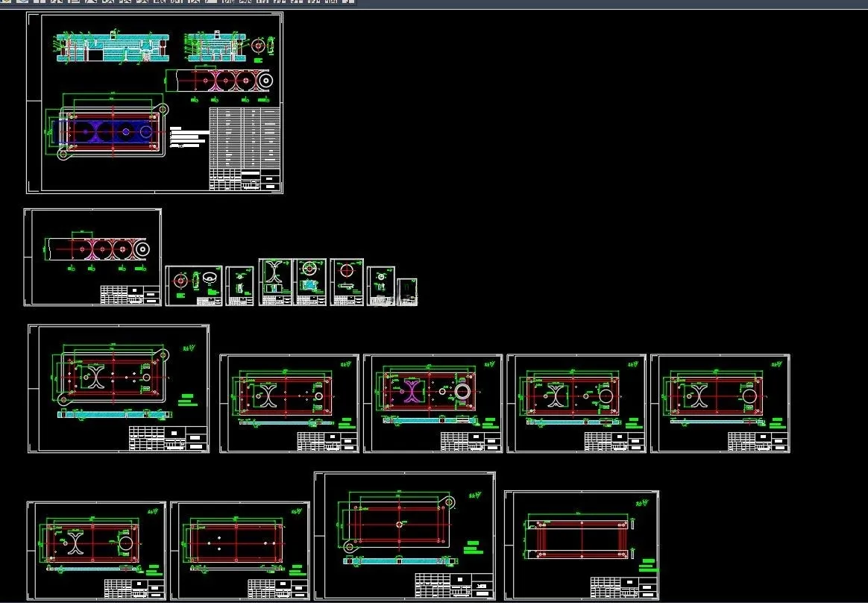Select the small sheet just right of red-circle sheet
Image resolution: width=868 pixels, height=603 pixels.
pos(381,285)
